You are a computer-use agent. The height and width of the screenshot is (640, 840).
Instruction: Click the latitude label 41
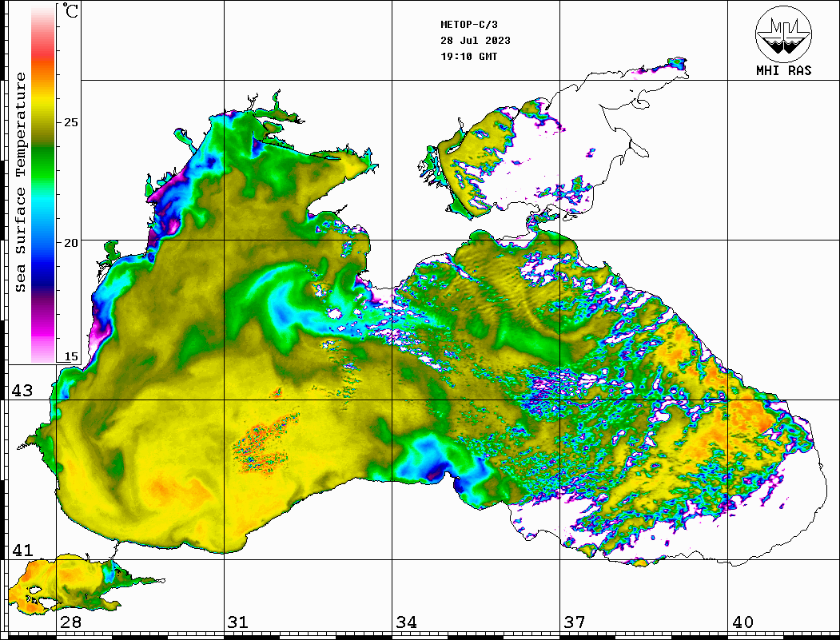point(22,550)
